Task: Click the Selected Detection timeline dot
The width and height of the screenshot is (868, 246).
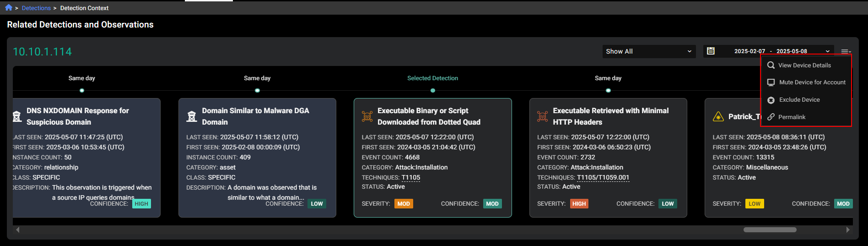Action: pyautogui.click(x=433, y=90)
